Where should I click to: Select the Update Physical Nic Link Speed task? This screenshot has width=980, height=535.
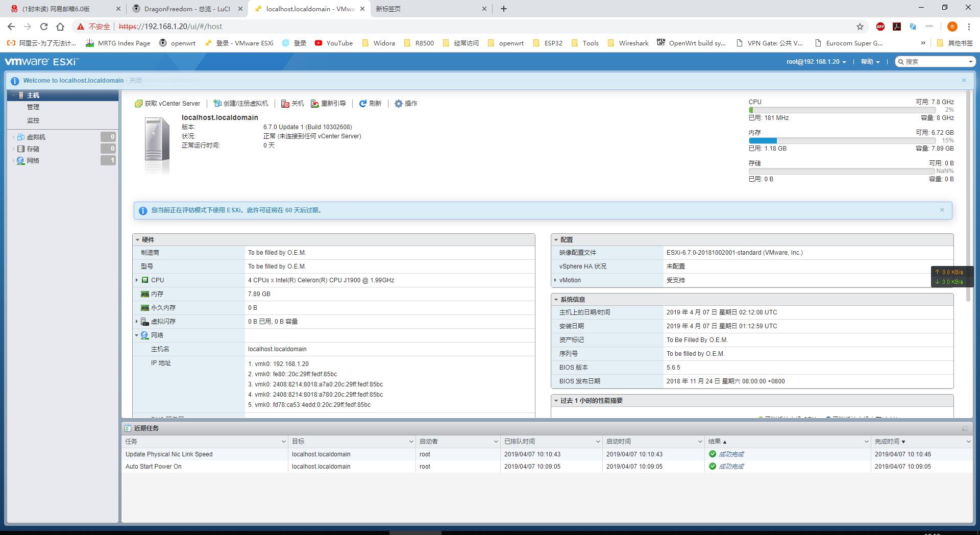169,454
